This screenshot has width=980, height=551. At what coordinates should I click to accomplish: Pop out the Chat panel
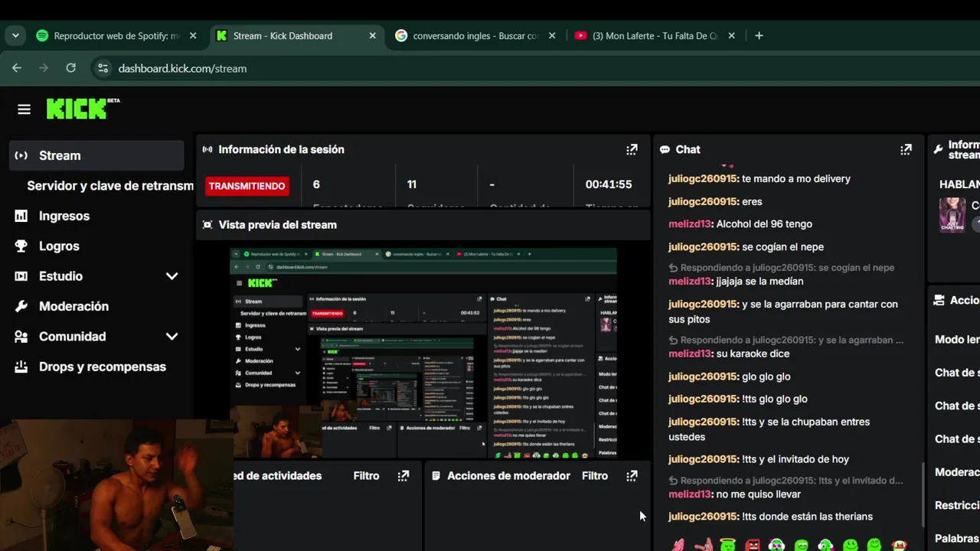tap(906, 149)
